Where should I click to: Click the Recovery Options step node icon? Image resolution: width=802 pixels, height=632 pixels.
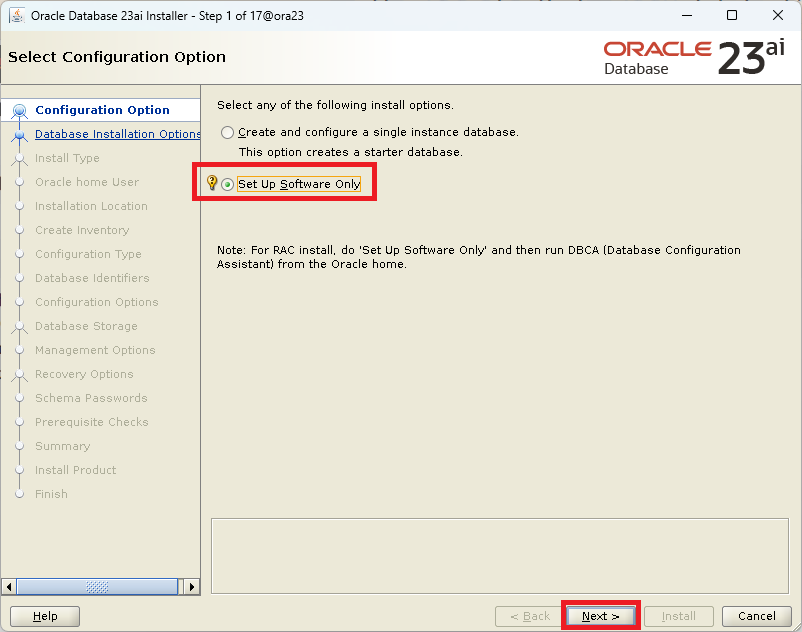pyautogui.click(x=19, y=375)
